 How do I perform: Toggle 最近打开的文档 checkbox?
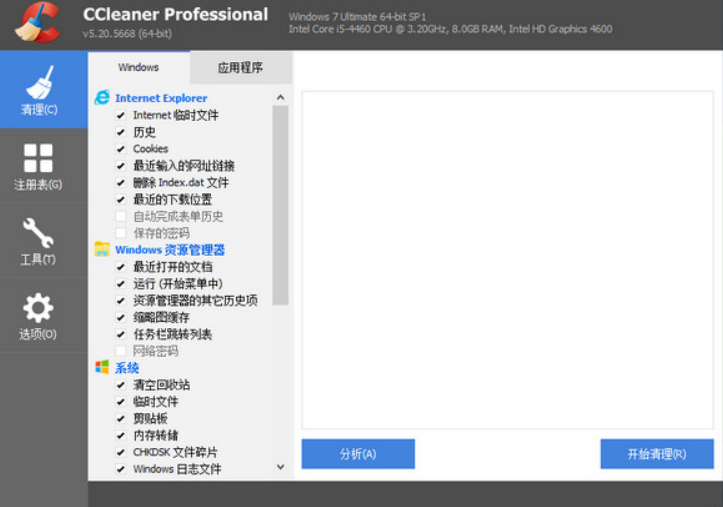pos(121,267)
